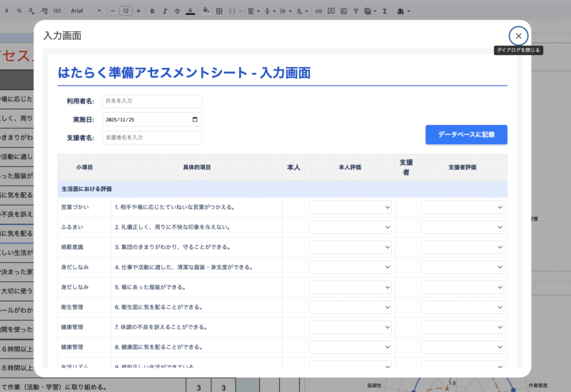Open the calendar picker in the 実施日 field
Screen dimensions: 571x392
(195, 119)
